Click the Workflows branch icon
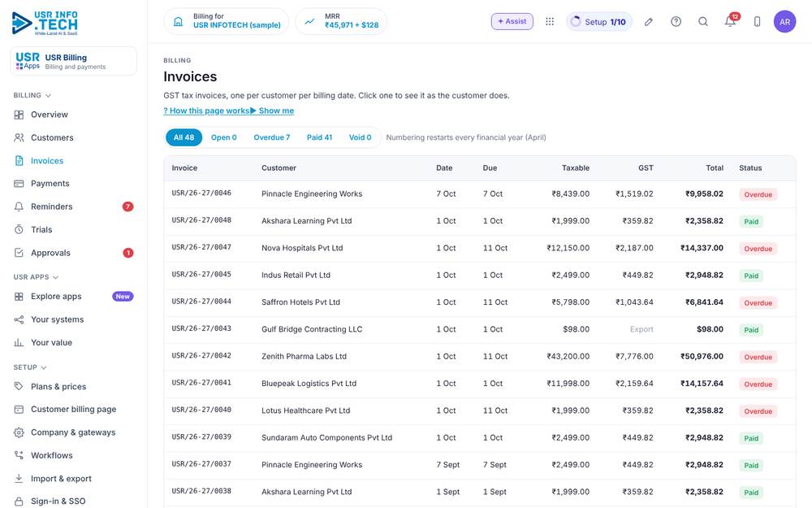The height and width of the screenshot is (508, 812). [19, 455]
